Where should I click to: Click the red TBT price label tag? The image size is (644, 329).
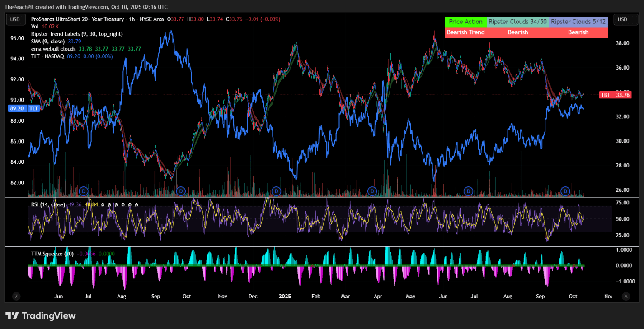(x=605, y=95)
